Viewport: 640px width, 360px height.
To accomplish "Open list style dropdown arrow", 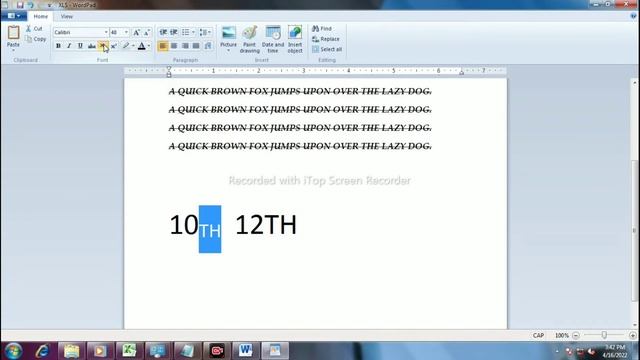I will point(193,32).
